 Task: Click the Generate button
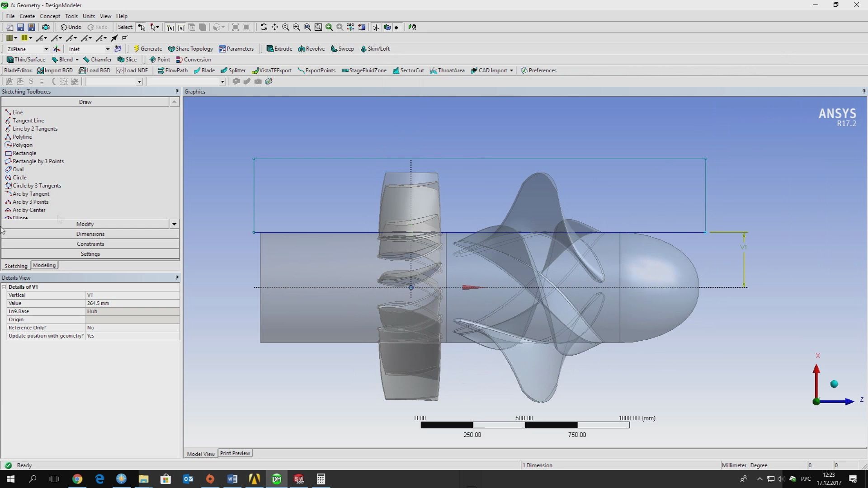(147, 48)
